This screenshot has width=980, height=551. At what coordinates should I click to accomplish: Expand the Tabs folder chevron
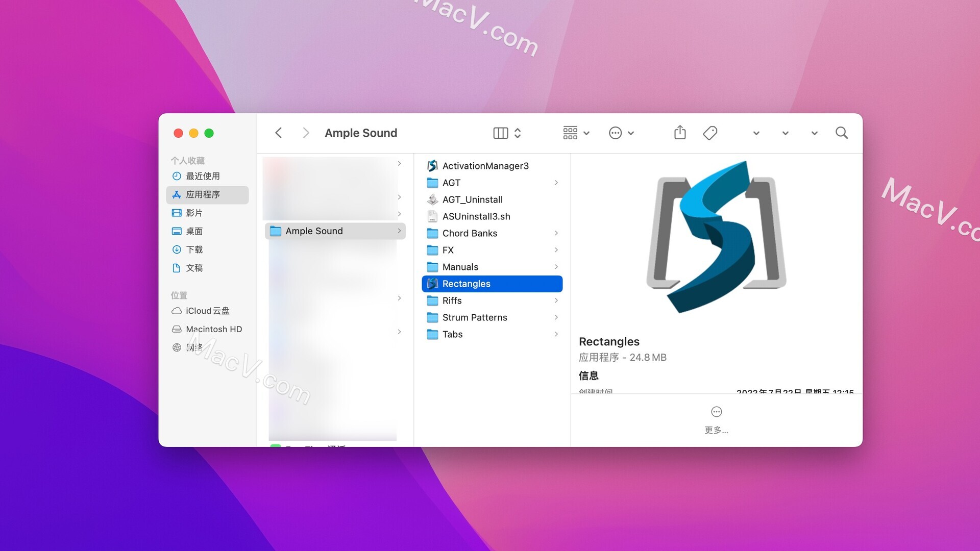[x=556, y=334]
